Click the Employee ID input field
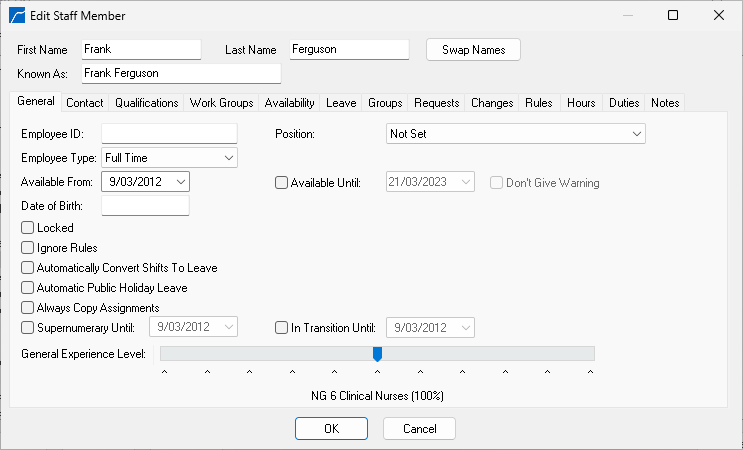 coord(169,133)
